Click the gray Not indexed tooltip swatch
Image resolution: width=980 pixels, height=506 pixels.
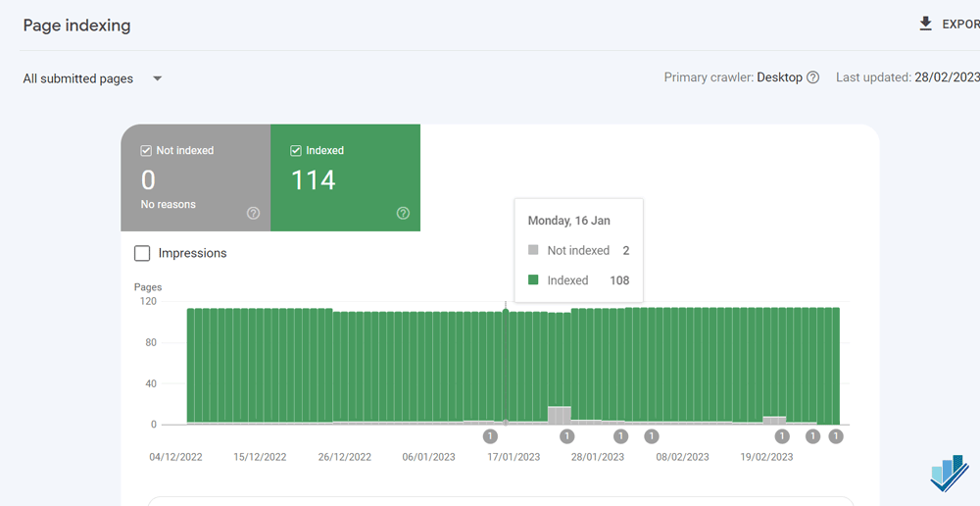533,250
